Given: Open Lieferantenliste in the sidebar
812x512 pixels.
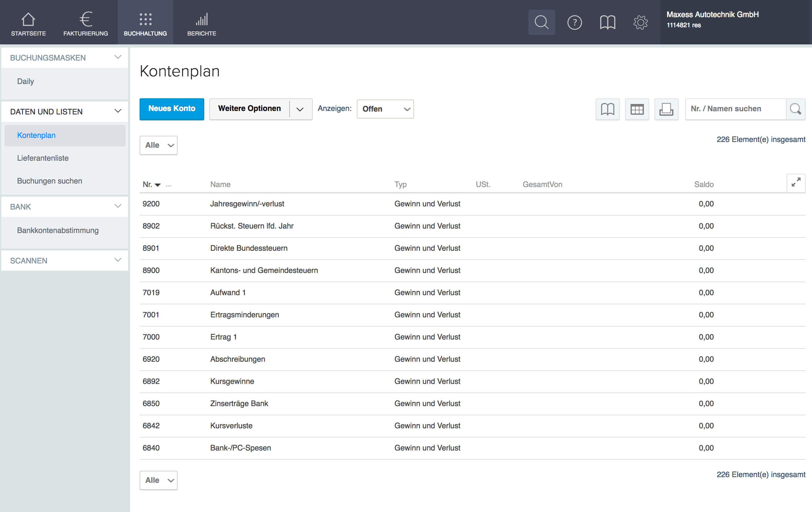Looking at the screenshot, I should [43, 158].
